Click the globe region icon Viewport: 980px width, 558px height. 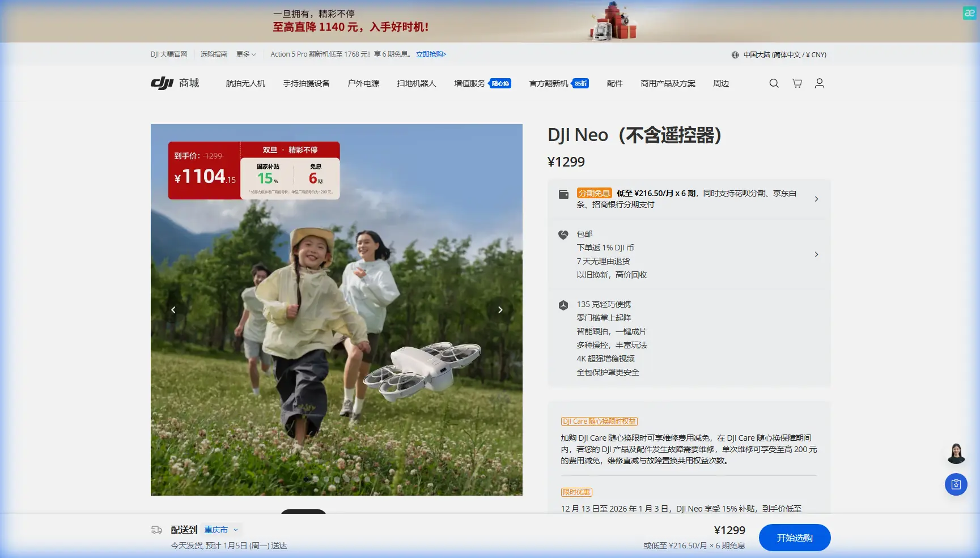(x=735, y=54)
